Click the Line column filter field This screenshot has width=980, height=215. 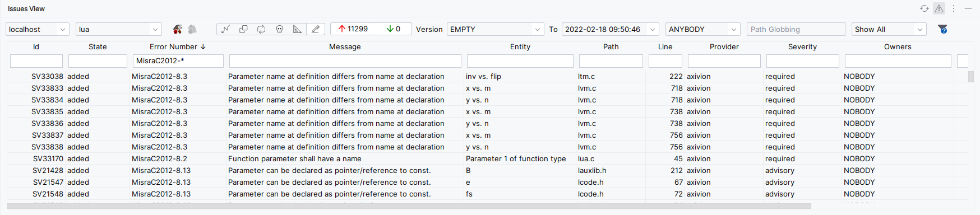click(x=665, y=60)
